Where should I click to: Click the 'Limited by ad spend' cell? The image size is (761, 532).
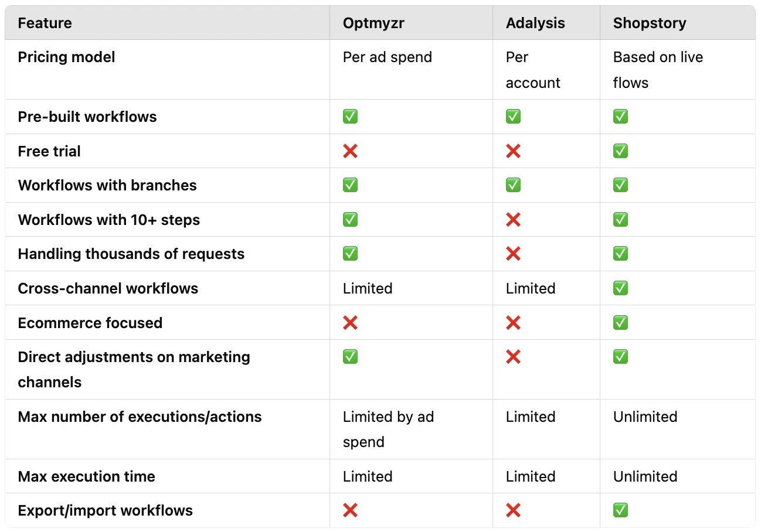[x=388, y=429]
